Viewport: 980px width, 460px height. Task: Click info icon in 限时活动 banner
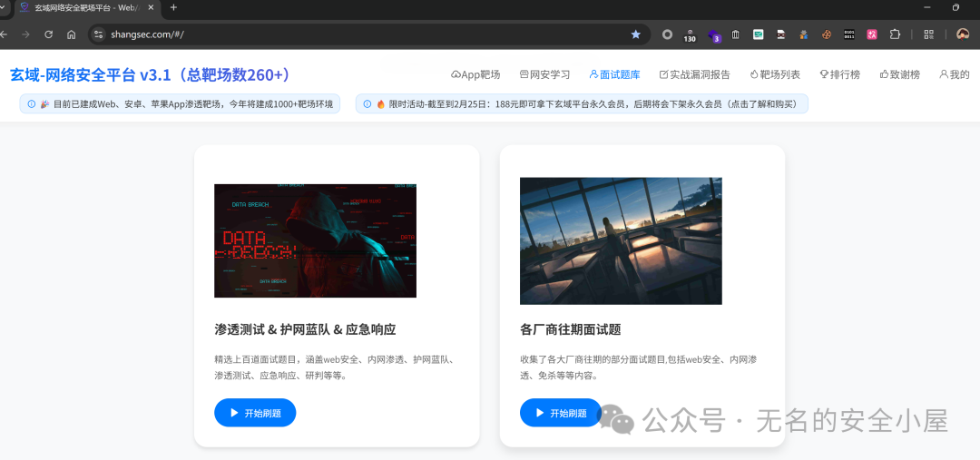coord(367,103)
